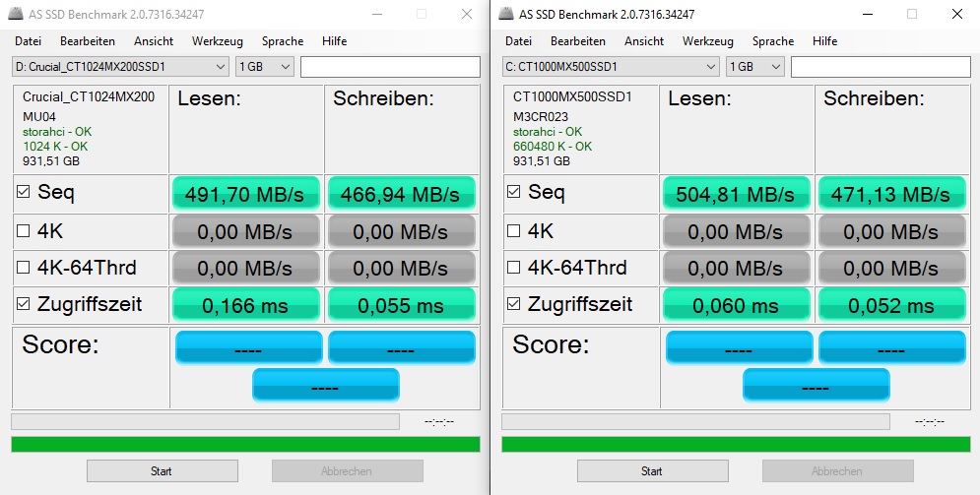Maximize the right AS SSD Benchmark window
Viewport: 980px width, 495px height.
[x=912, y=14]
